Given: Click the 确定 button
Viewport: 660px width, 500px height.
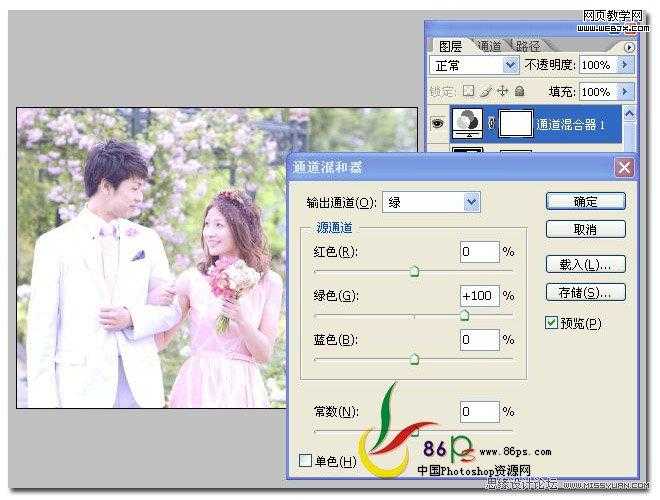Looking at the screenshot, I should click(585, 202).
